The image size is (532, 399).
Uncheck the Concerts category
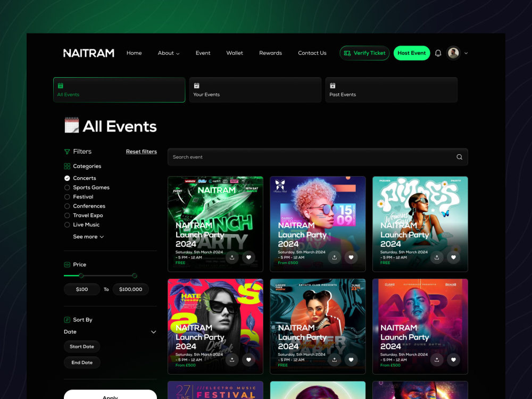[67, 178]
